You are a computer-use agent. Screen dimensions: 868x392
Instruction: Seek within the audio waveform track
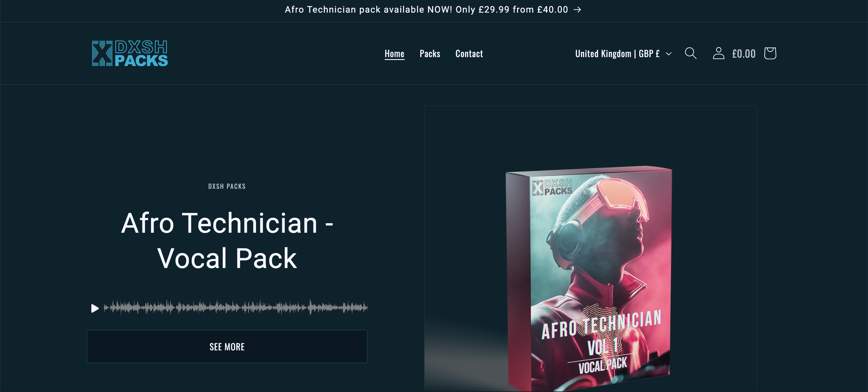coord(236,307)
